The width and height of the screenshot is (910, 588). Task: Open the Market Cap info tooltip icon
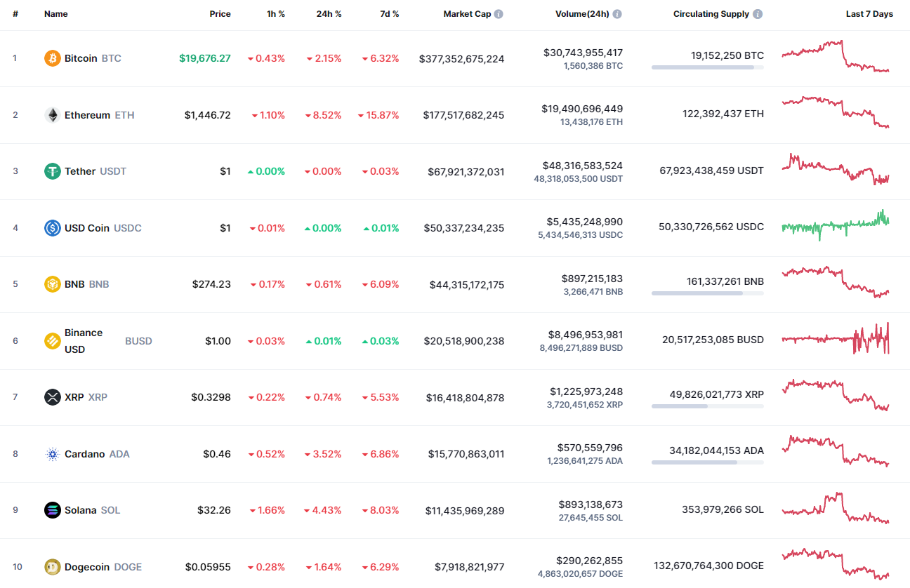point(499,13)
